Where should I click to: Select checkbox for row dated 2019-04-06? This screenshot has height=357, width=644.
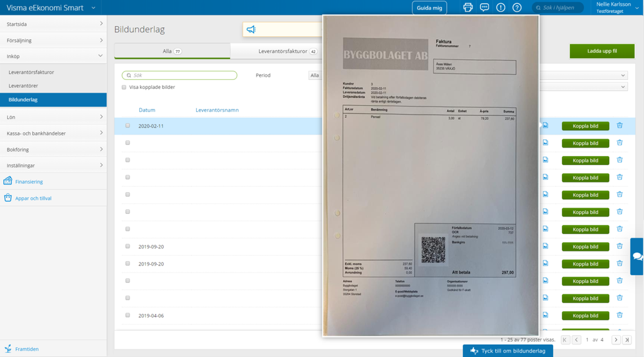pos(128,315)
